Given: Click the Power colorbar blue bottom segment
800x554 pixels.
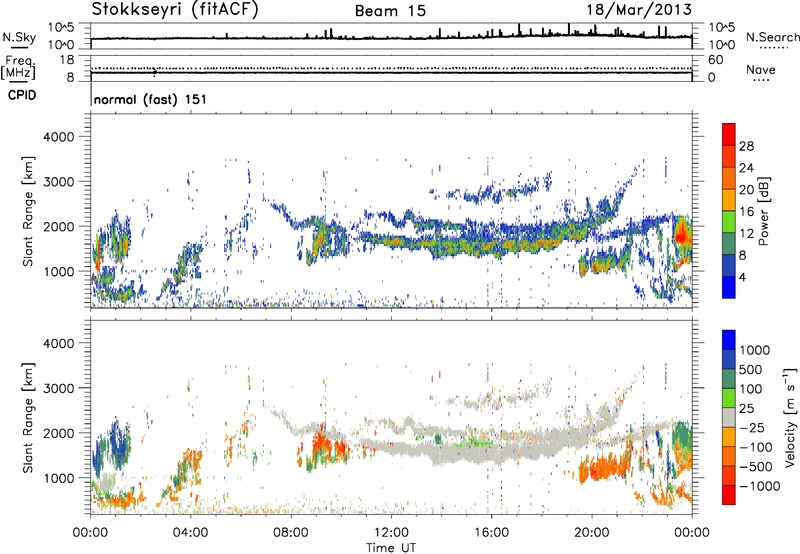Looking at the screenshot, I should click(729, 287).
